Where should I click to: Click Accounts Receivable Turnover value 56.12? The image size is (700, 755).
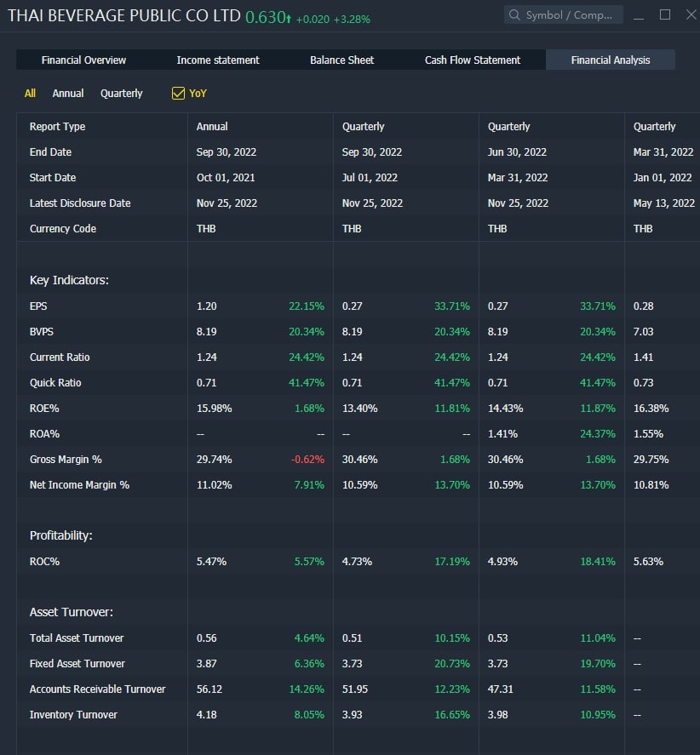(209, 689)
